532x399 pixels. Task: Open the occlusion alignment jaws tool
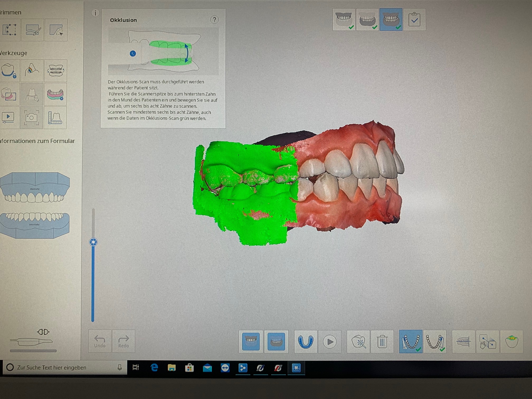click(55, 70)
